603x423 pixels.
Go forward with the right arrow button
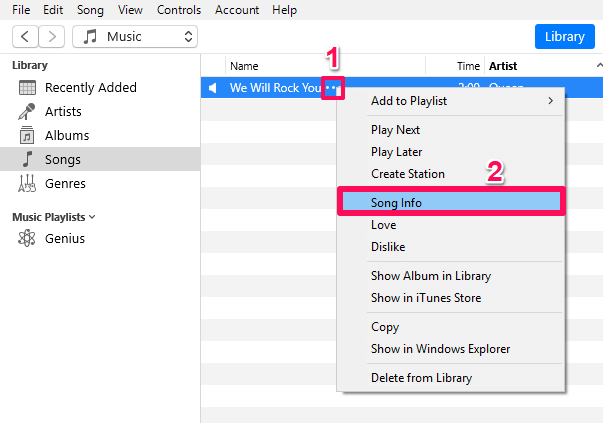pyautogui.click(x=52, y=37)
